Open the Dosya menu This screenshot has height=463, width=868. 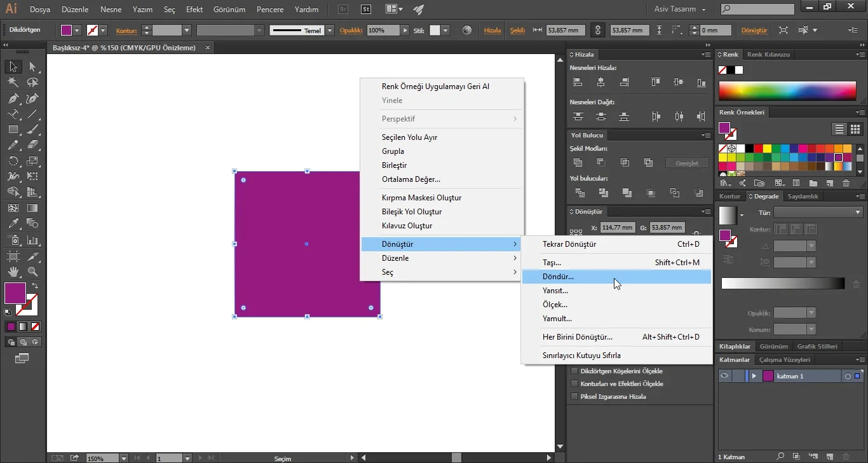click(40, 10)
